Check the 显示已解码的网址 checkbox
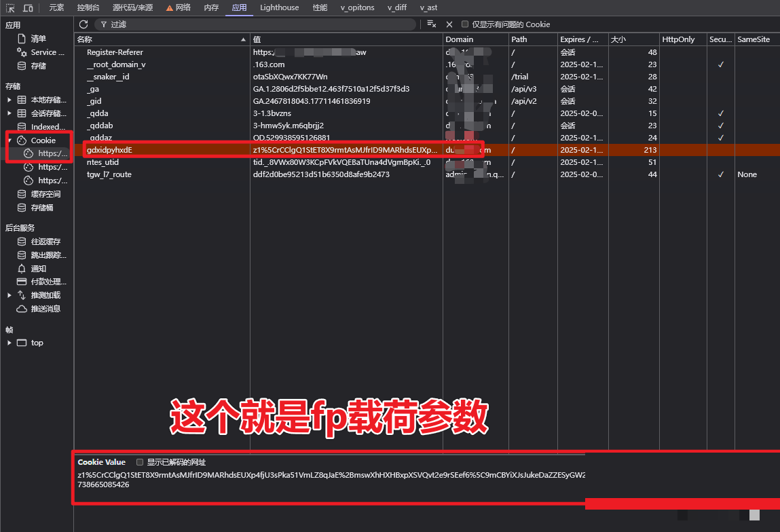This screenshot has width=780, height=532. tap(140, 462)
